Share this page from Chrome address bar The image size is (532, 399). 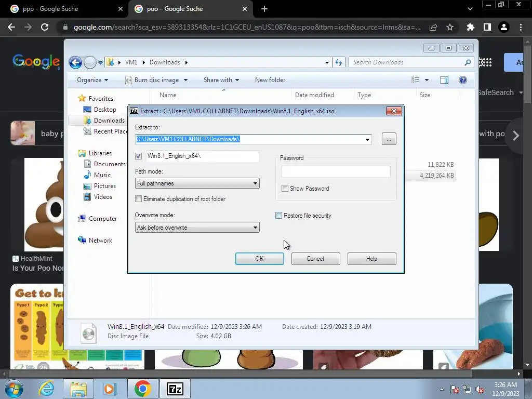tap(433, 27)
